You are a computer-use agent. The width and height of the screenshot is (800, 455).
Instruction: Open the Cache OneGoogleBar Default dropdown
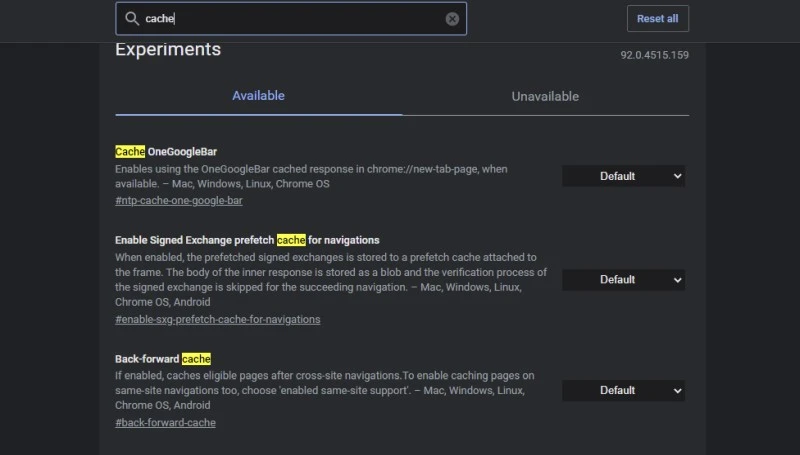(x=623, y=176)
